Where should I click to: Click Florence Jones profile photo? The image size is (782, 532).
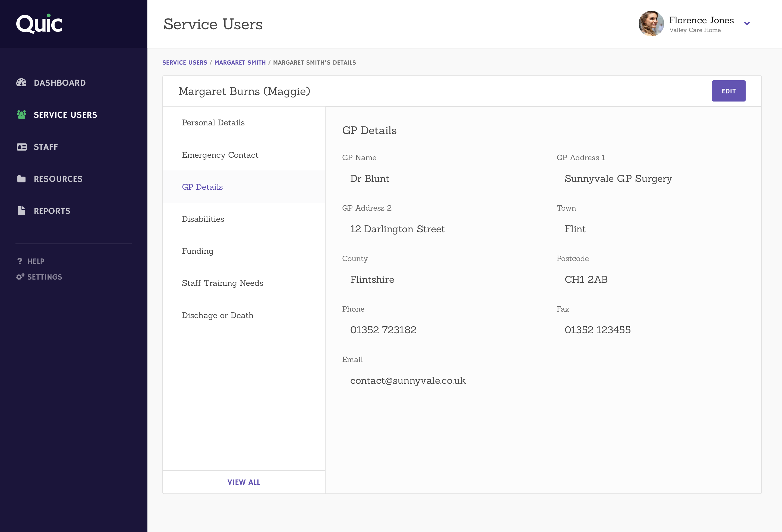[x=651, y=24]
